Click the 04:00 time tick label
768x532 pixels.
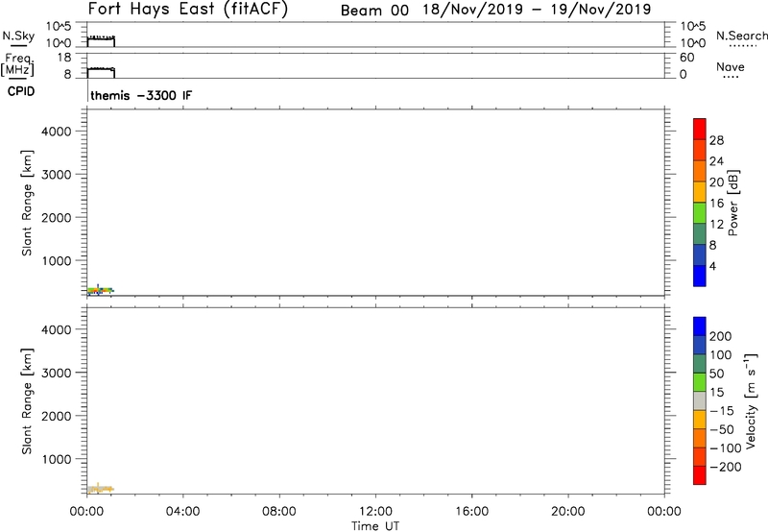(x=182, y=512)
